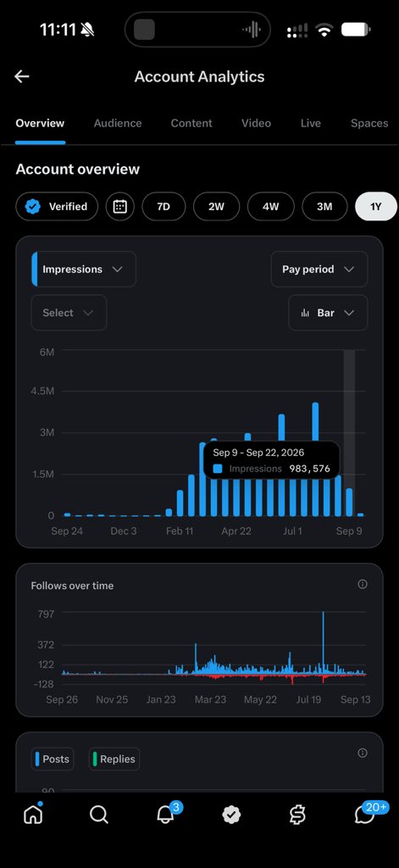This screenshot has width=399, height=868.
Task: Open the Home feed icon
Action: (x=33, y=814)
